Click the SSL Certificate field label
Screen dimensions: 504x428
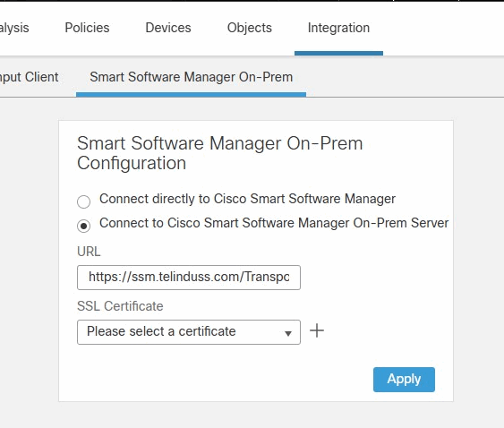click(120, 306)
